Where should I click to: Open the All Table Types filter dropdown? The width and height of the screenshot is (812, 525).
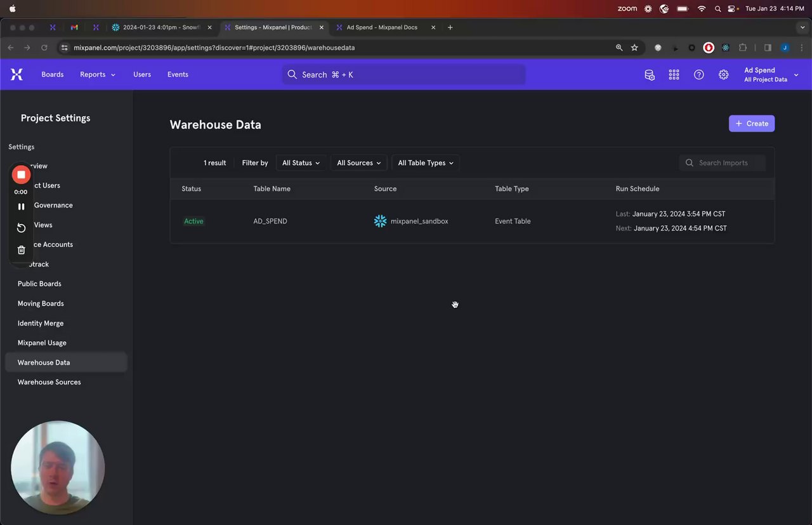pos(426,163)
